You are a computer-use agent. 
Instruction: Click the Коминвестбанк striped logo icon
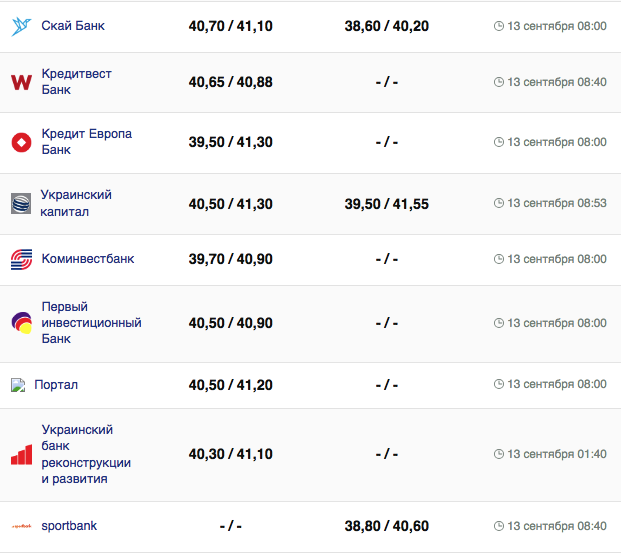pyautogui.click(x=21, y=260)
